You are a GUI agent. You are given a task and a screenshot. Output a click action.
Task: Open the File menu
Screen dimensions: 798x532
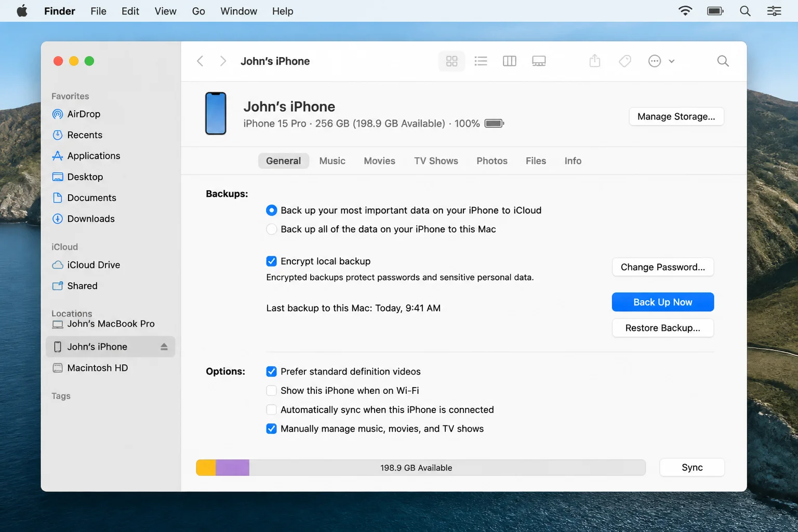pyautogui.click(x=98, y=11)
